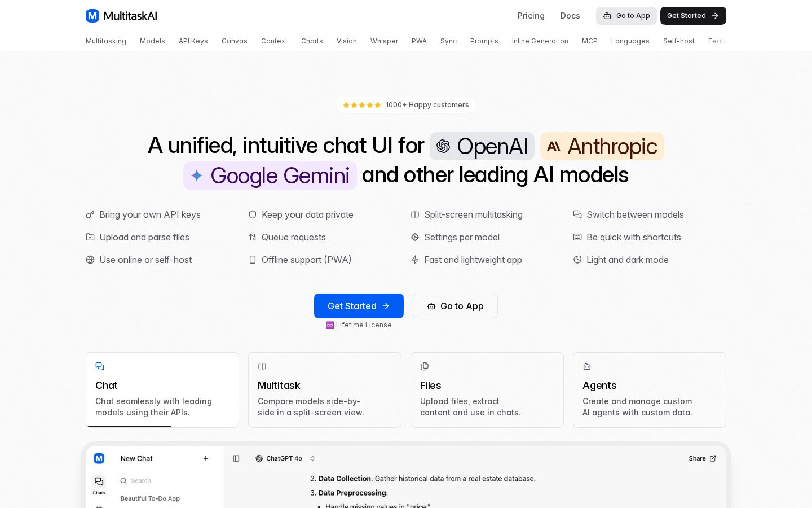Click the header Get Started button

[693, 16]
